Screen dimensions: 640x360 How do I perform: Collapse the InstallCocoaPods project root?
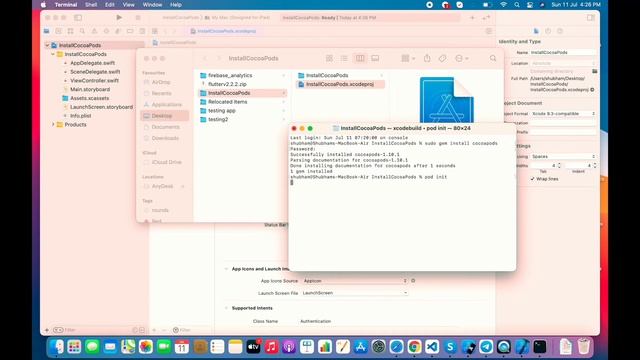tap(47, 45)
